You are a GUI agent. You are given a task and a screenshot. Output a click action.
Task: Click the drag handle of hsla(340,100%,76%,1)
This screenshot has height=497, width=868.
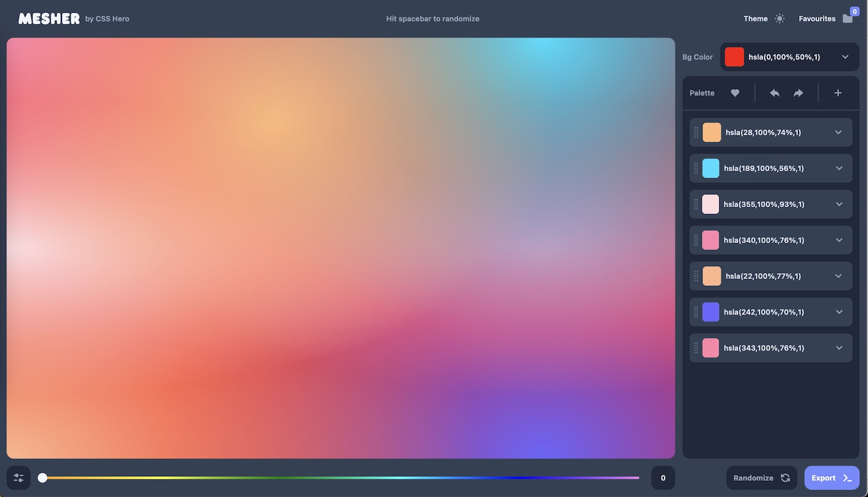pos(696,240)
